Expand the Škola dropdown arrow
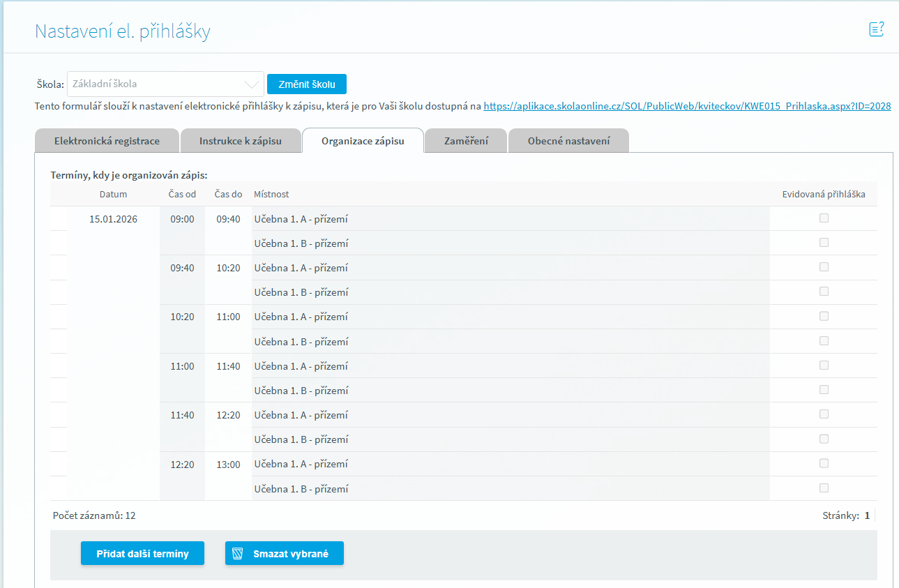899x588 pixels. [252, 84]
